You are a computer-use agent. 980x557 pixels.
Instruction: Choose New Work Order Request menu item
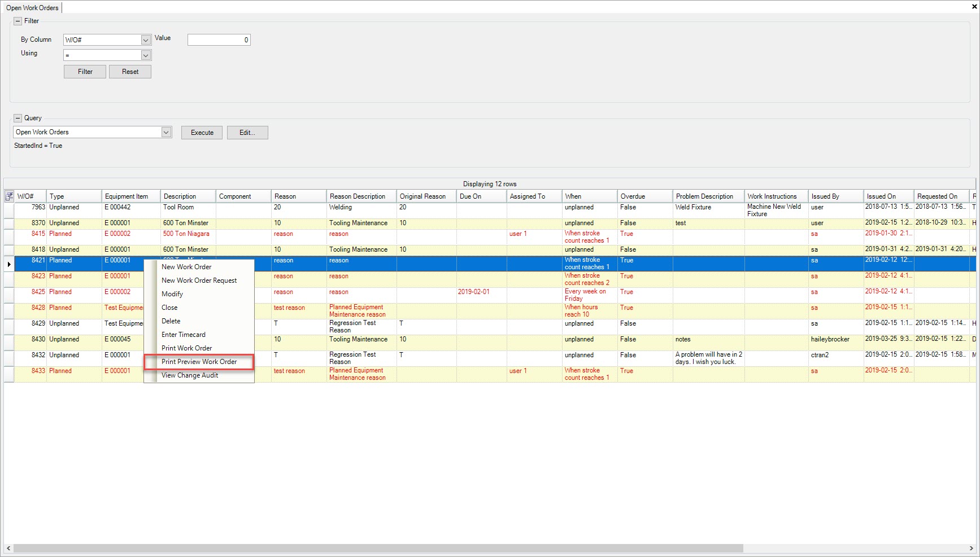click(199, 280)
